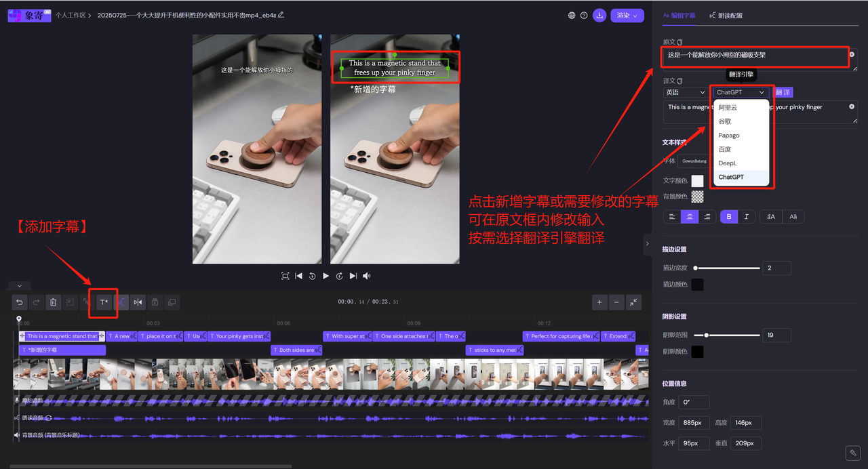This screenshot has height=469, width=868.
Task: Click the delete clip trash icon
Action: [x=54, y=302]
